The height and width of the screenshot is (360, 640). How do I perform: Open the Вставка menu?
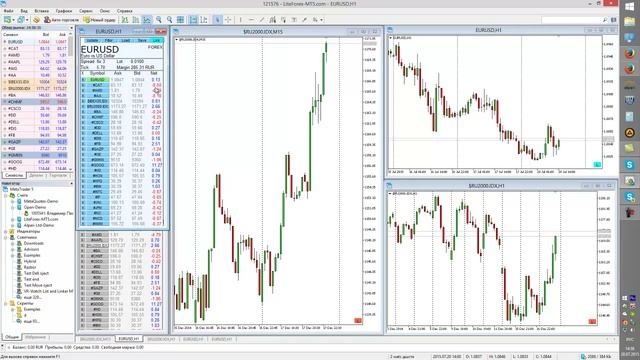pos(42,11)
